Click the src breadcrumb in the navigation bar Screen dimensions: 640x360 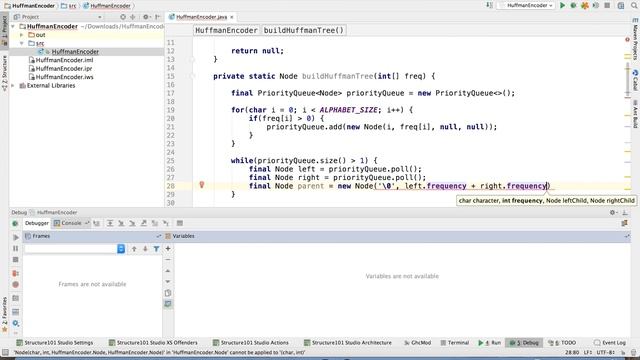pyautogui.click(x=69, y=6)
